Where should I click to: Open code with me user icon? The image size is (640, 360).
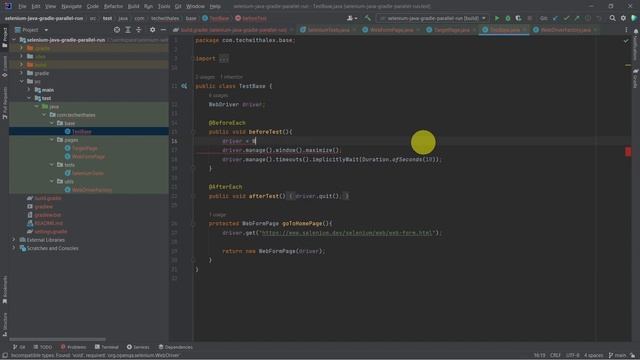352,18
